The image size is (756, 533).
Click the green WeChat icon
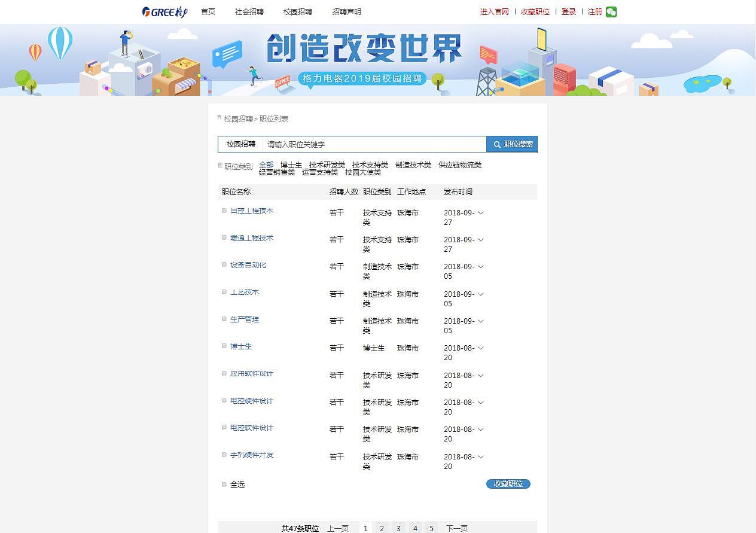tap(611, 11)
